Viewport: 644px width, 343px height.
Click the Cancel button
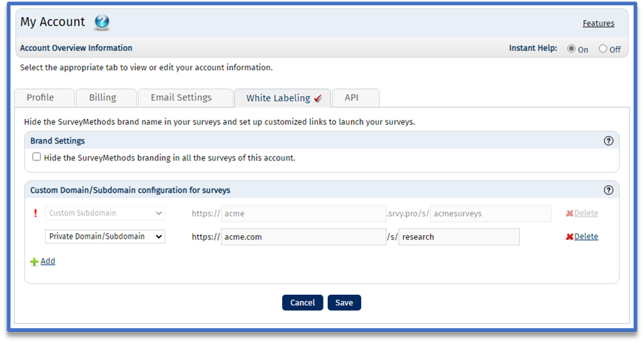tap(303, 302)
